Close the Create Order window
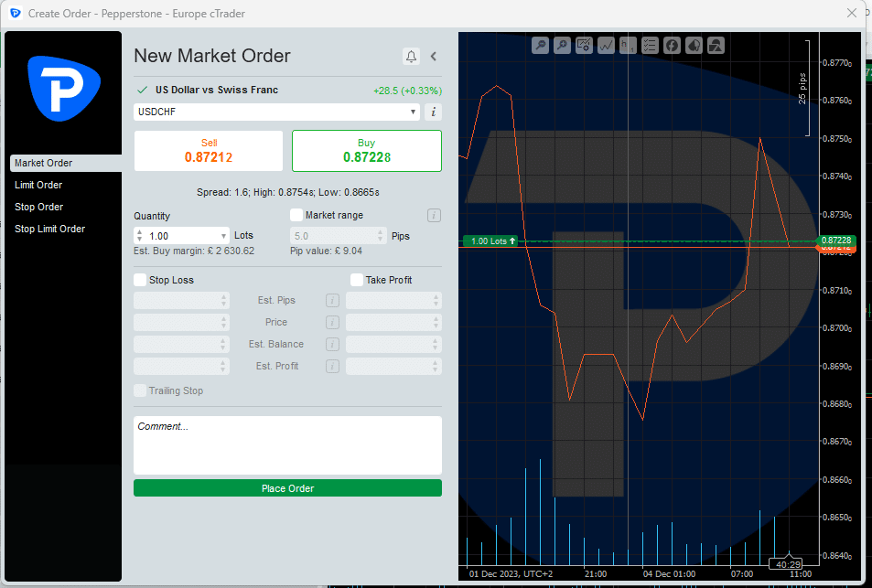 pos(852,13)
